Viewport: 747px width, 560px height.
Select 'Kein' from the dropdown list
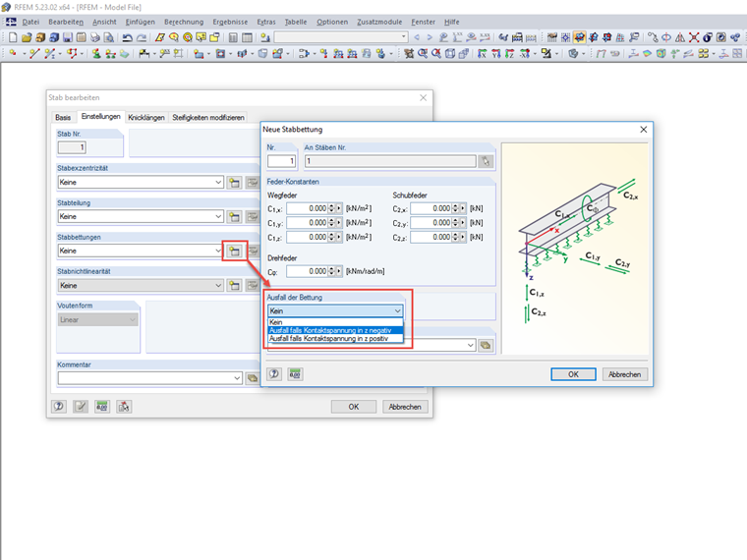(x=335, y=322)
